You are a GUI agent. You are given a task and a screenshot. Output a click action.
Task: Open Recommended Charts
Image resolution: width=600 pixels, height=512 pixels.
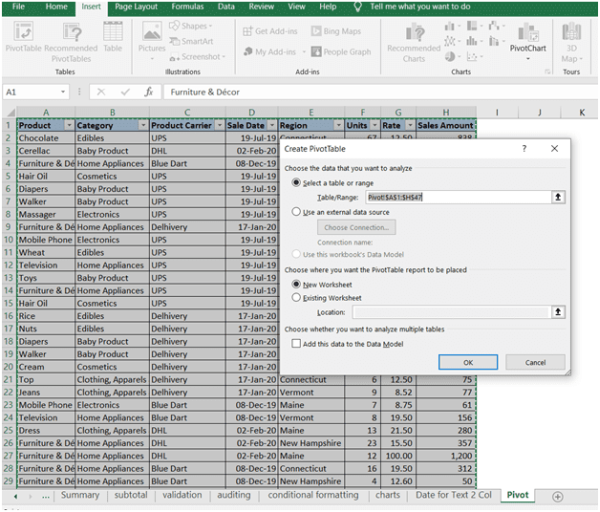(x=413, y=41)
